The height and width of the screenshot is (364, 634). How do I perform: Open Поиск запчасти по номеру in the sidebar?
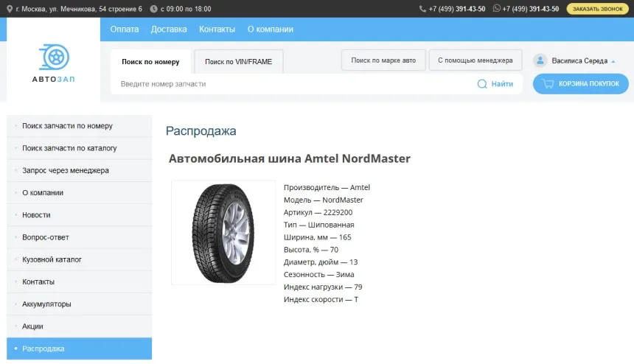tap(80, 126)
